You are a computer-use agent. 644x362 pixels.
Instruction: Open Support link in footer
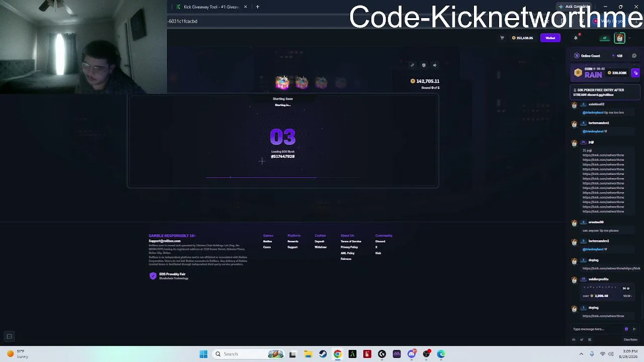pyautogui.click(x=292, y=247)
